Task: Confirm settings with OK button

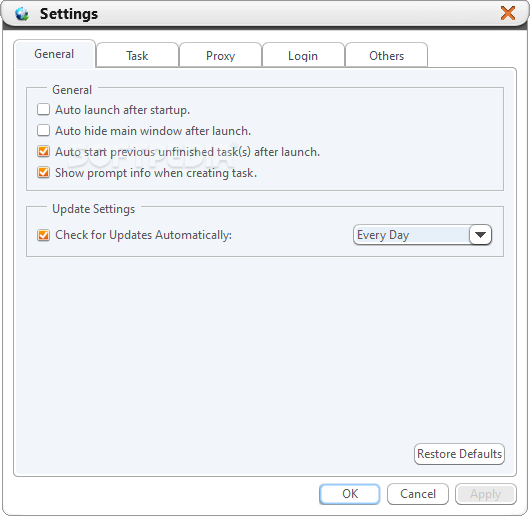Action: click(350, 494)
